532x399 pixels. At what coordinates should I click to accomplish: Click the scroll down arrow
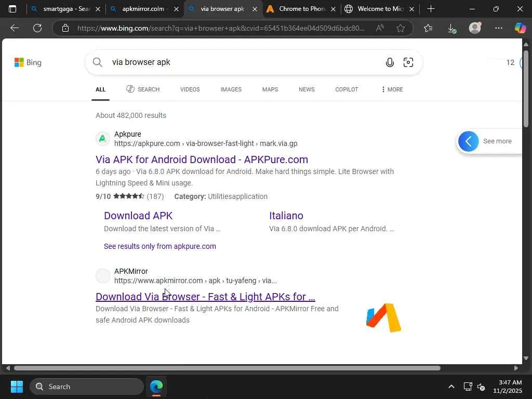[526, 358]
